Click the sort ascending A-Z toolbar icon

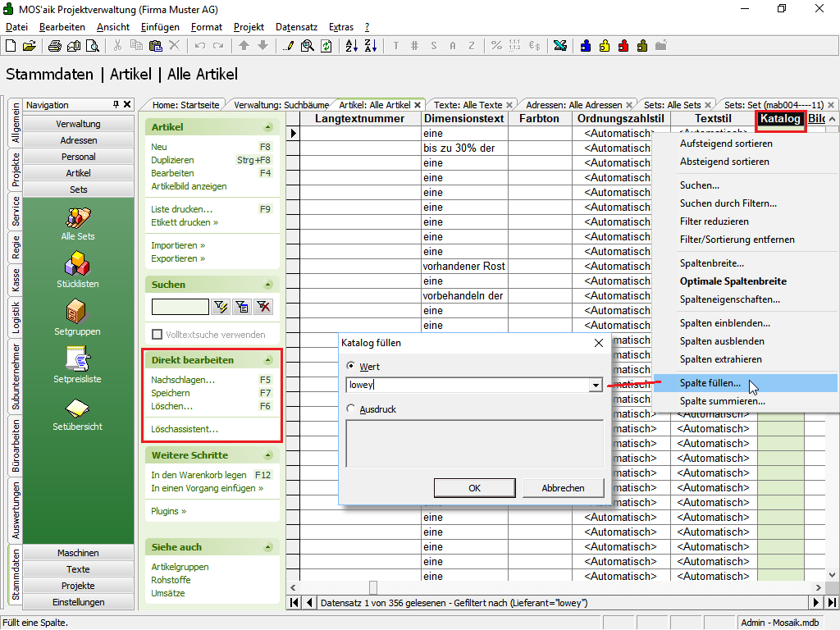352,46
